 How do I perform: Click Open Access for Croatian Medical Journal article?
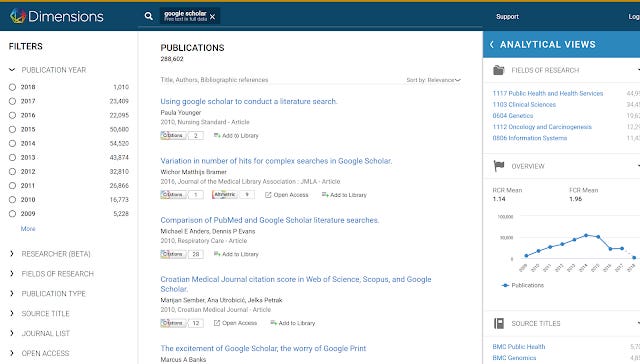pyautogui.click(x=236, y=323)
